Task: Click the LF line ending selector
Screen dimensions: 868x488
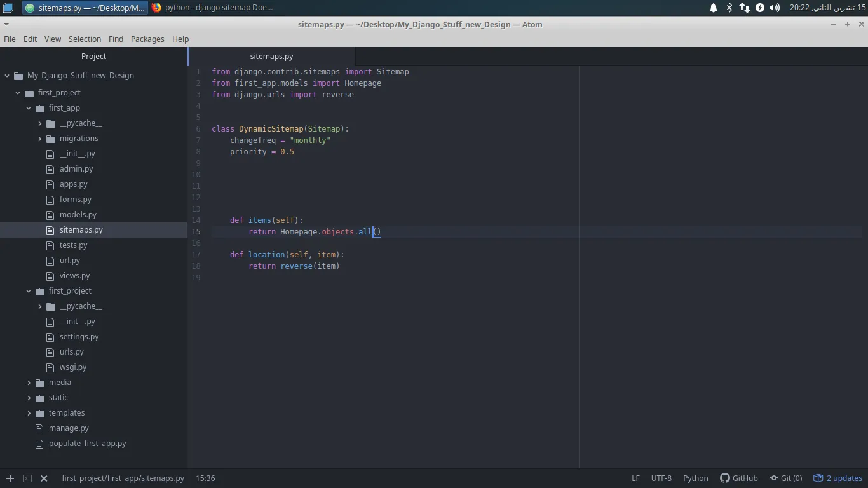Action: 635,478
